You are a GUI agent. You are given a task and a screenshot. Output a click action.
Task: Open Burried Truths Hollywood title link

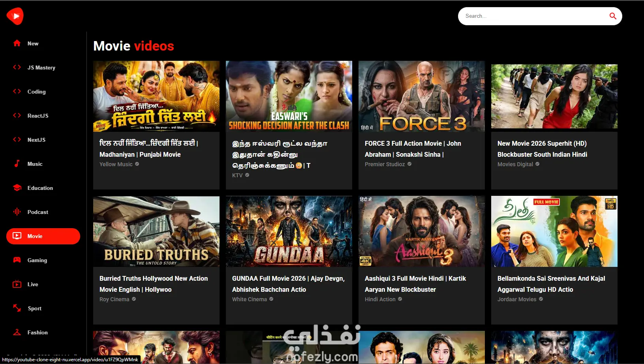(154, 284)
